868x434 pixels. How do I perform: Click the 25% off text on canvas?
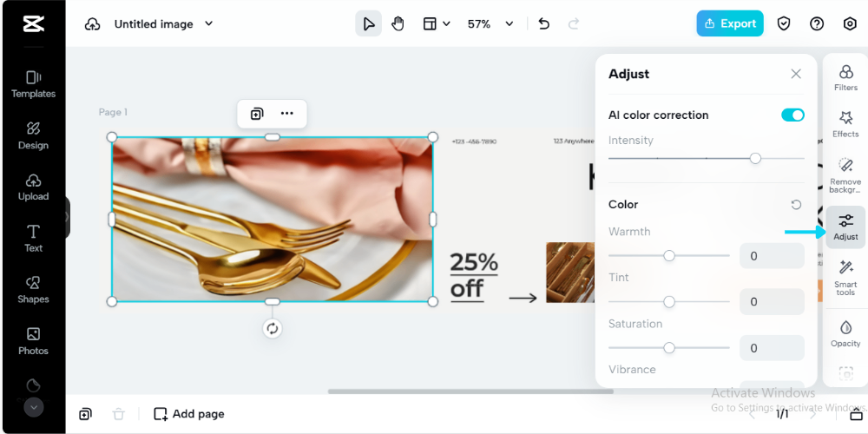point(474,276)
